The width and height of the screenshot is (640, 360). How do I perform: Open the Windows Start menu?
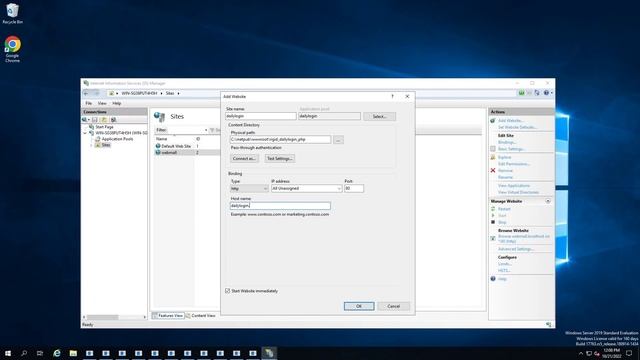point(8,353)
